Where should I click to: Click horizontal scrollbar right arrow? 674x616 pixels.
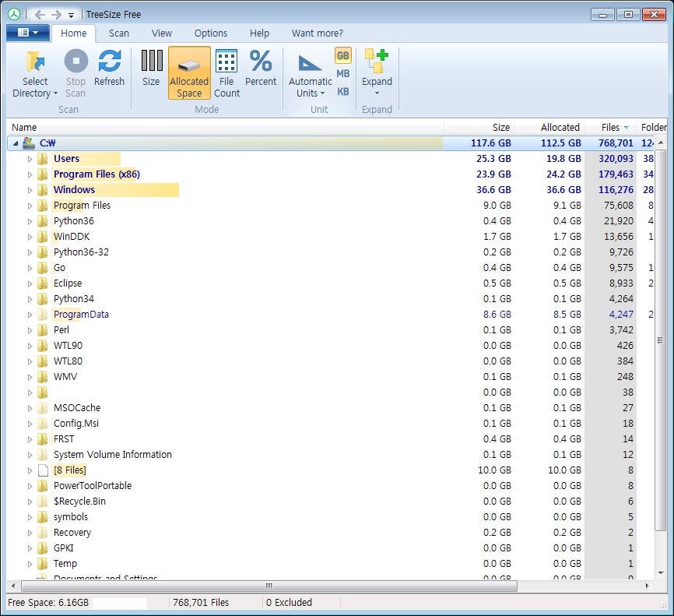[648, 586]
